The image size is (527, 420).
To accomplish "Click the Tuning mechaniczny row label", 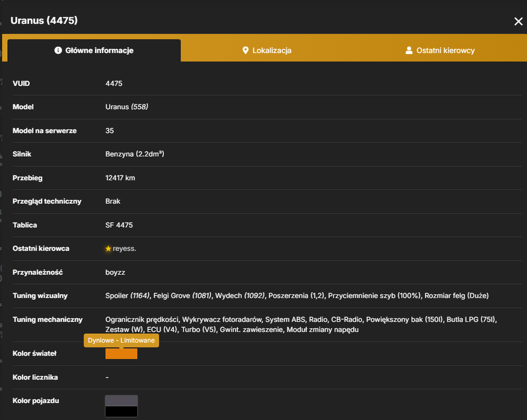I will tap(48, 320).
